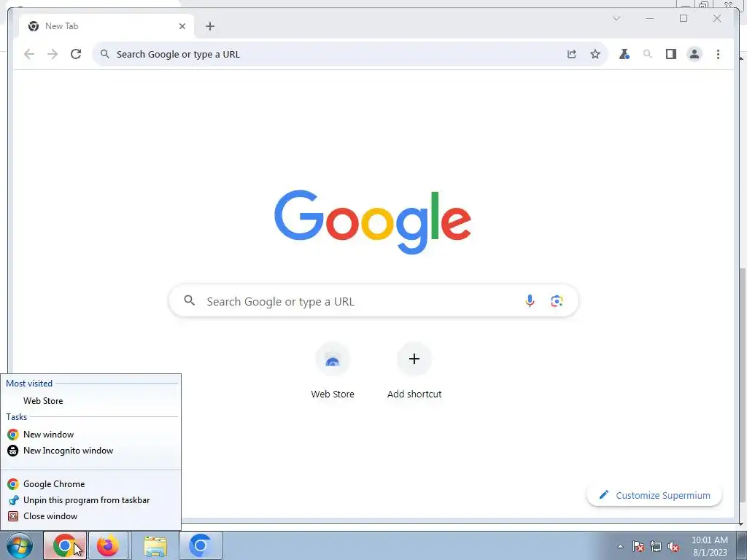Click the magnifier icon in the toolbar

point(648,54)
